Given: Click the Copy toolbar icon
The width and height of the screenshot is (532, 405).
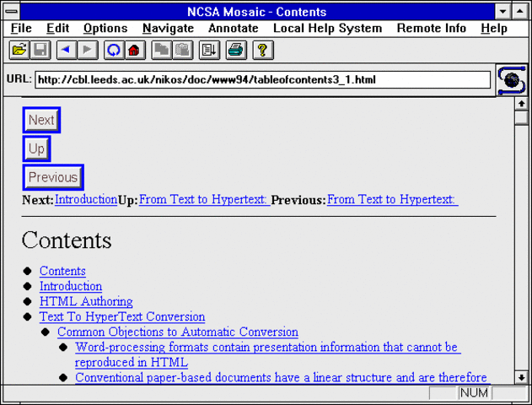Looking at the screenshot, I should pyautogui.click(x=161, y=51).
